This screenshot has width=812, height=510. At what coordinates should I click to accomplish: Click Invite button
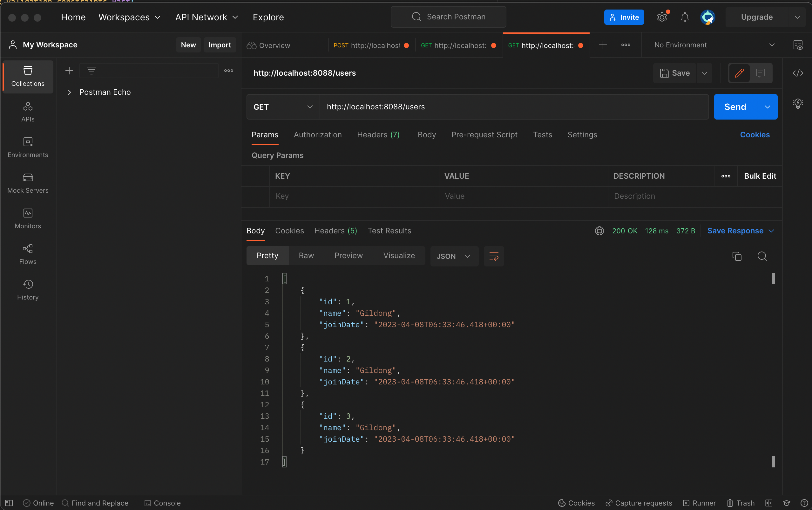pyautogui.click(x=624, y=17)
